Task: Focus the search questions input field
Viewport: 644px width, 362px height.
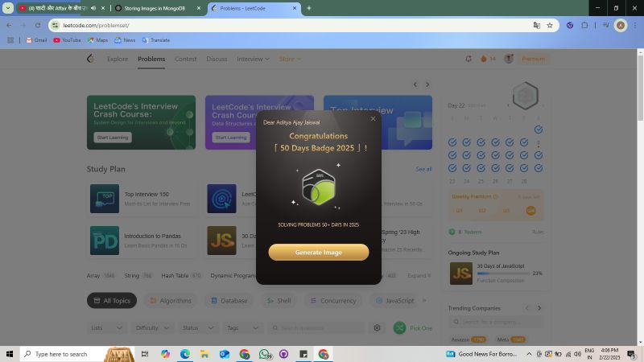Action: (316, 327)
